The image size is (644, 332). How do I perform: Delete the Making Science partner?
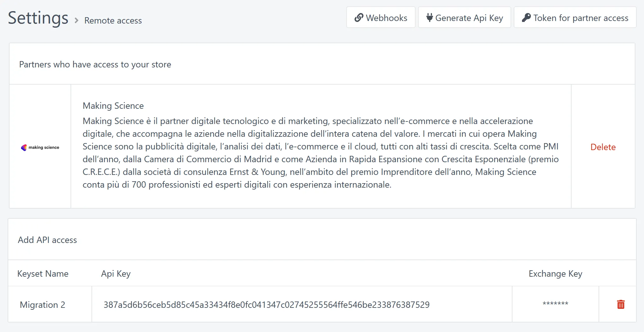pos(603,147)
